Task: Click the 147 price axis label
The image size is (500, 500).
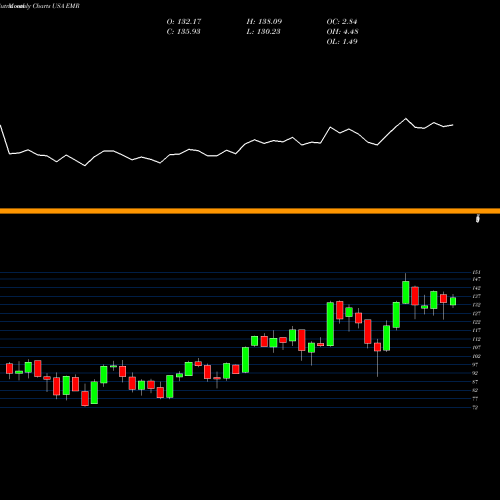Action: pos(476,279)
